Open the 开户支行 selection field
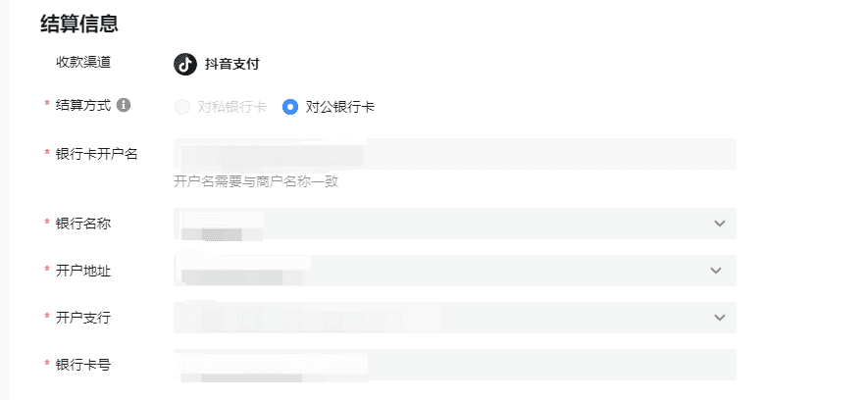This screenshot has width=868, height=400. click(454, 318)
